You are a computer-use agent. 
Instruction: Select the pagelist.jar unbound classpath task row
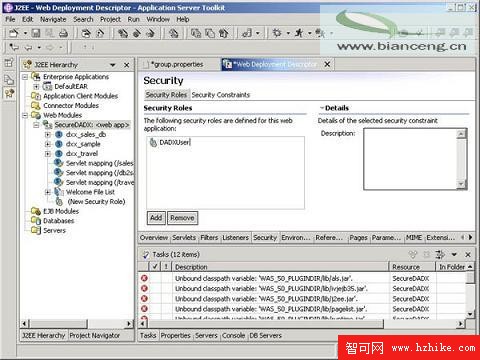pos(303,309)
